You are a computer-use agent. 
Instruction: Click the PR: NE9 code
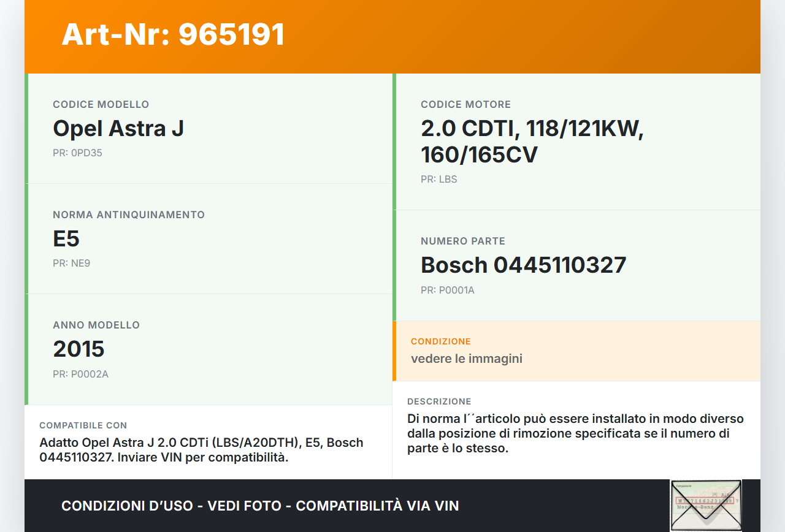72,263
